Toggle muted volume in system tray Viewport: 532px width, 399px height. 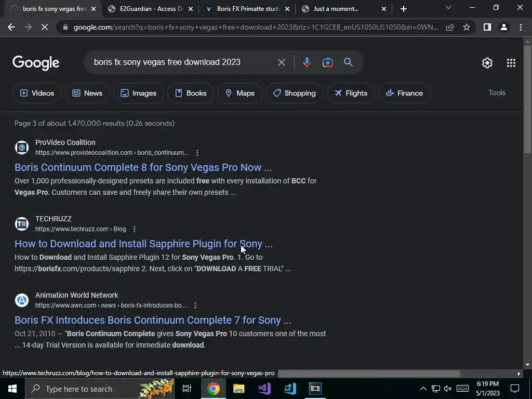pyautogui.click(x=448, y=389)
